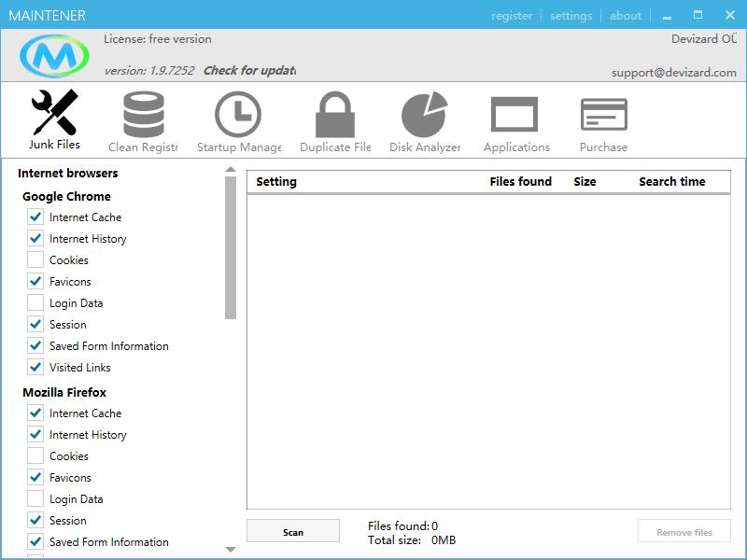Select the Startup Manager clock icon
The height and width of the screenshot is (560, 747).
click(238, 115)
